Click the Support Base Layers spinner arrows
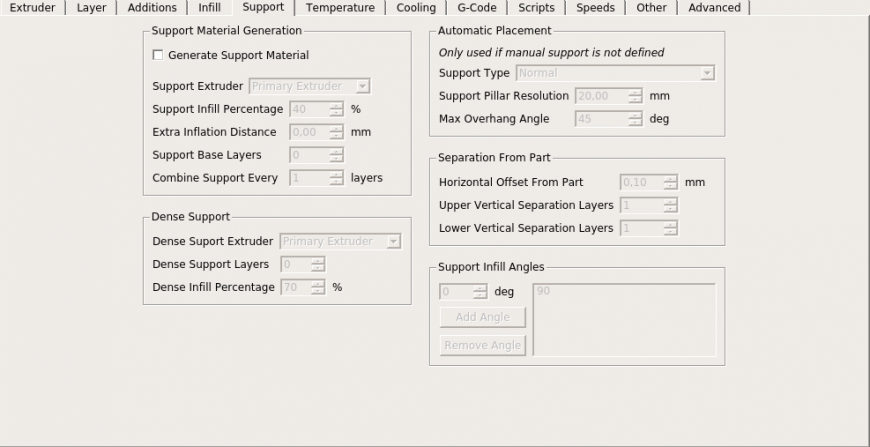The image size is (870, 447). click(336, 155)
